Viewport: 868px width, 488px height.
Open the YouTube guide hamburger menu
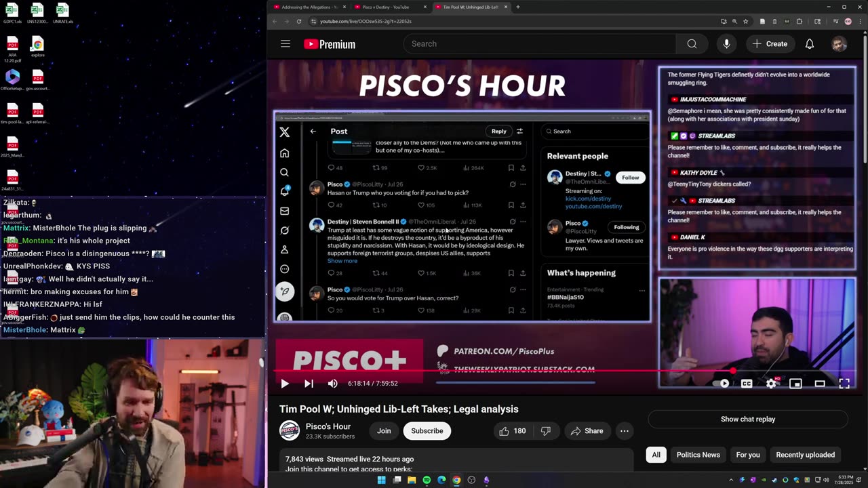285,44
